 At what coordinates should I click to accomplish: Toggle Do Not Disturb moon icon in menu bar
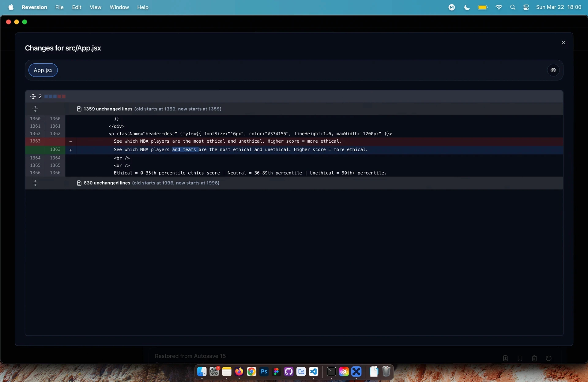(x=467, y=7)
